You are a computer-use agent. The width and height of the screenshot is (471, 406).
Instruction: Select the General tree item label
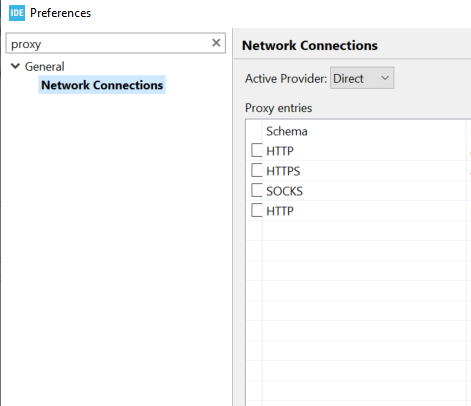click(45, 67)
